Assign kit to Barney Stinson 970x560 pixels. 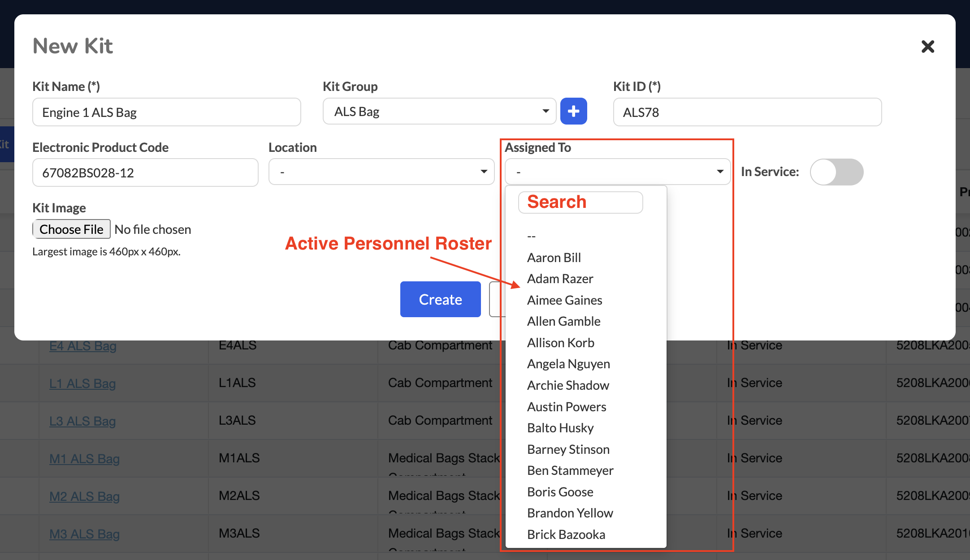585,449
